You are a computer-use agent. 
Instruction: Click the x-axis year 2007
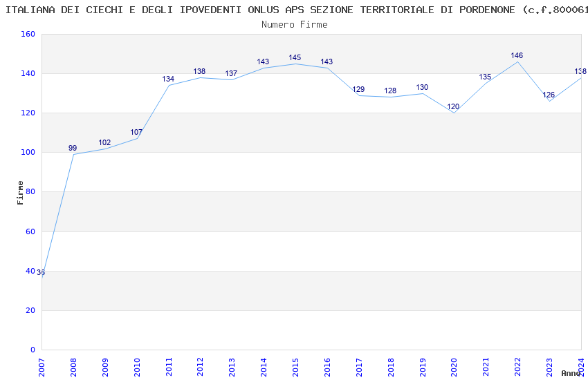[42, 368]
